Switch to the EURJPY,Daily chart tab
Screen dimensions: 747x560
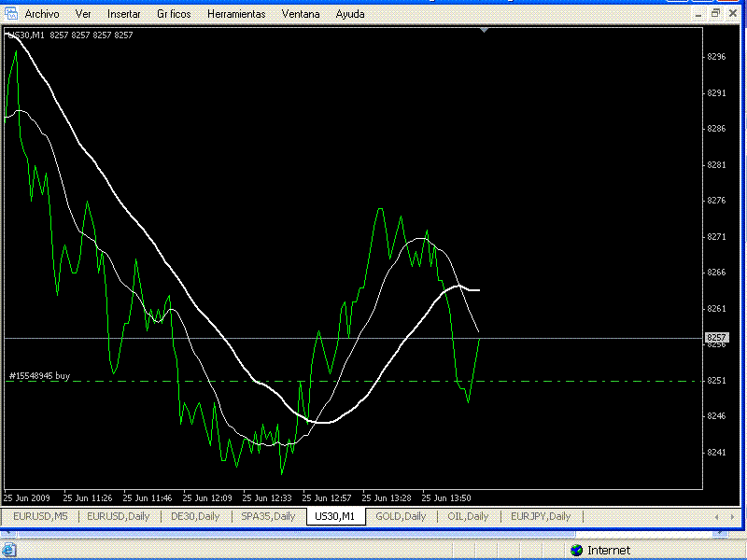pos(540,516)
